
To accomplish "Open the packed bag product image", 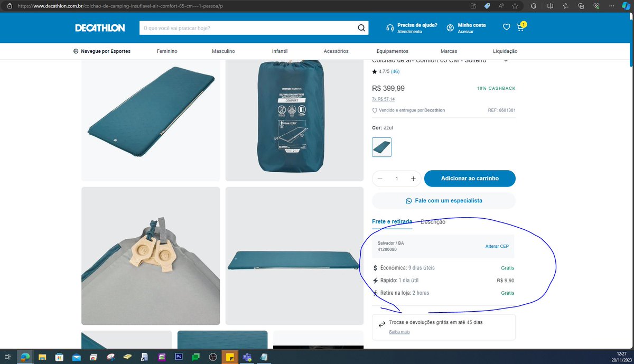I will (x=294, y=120).
